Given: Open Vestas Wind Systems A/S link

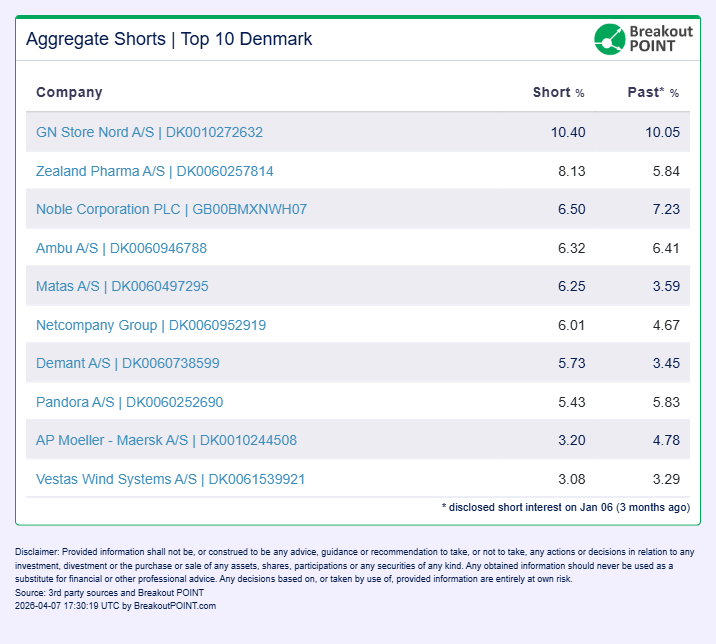Looking at the screenshot, I should pos(170,479).
